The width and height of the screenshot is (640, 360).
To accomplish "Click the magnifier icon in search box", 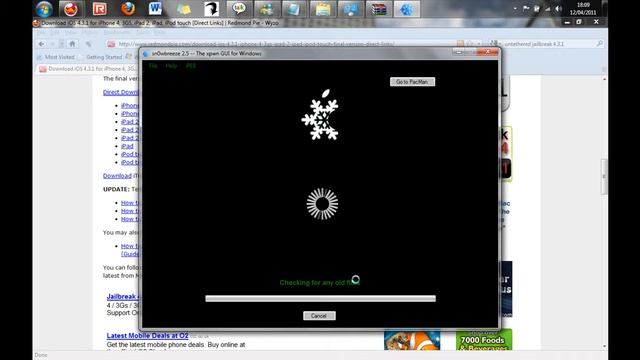I will (599, 44).
